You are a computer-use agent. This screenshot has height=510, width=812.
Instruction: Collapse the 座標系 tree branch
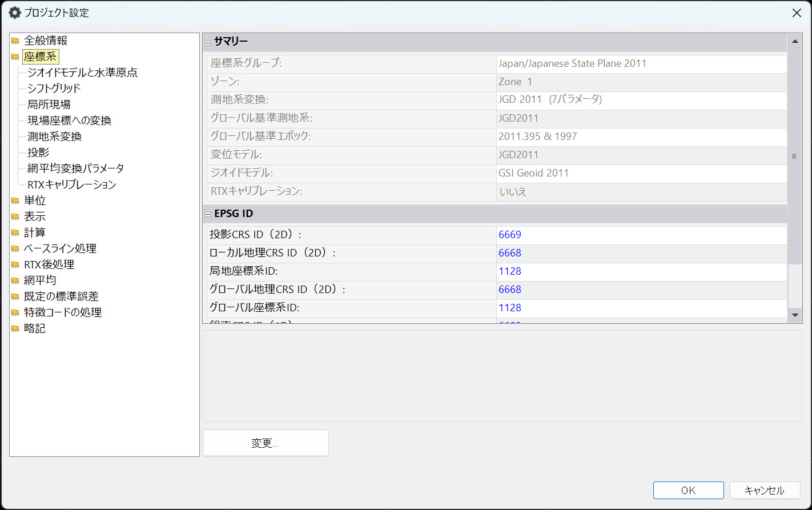tap(16, 57)
